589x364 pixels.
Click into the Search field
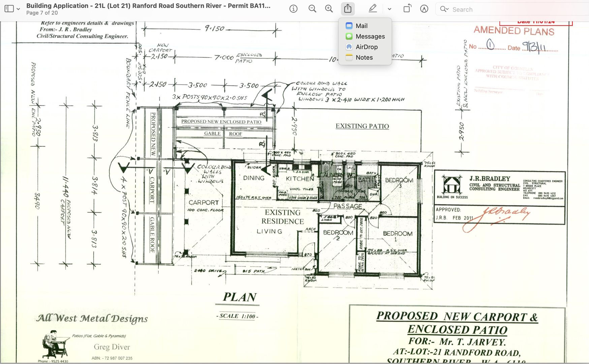[x=512, y=9]
